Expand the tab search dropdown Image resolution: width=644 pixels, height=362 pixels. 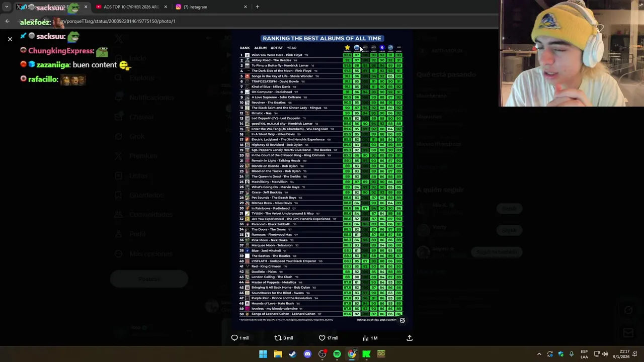[6, 7]
